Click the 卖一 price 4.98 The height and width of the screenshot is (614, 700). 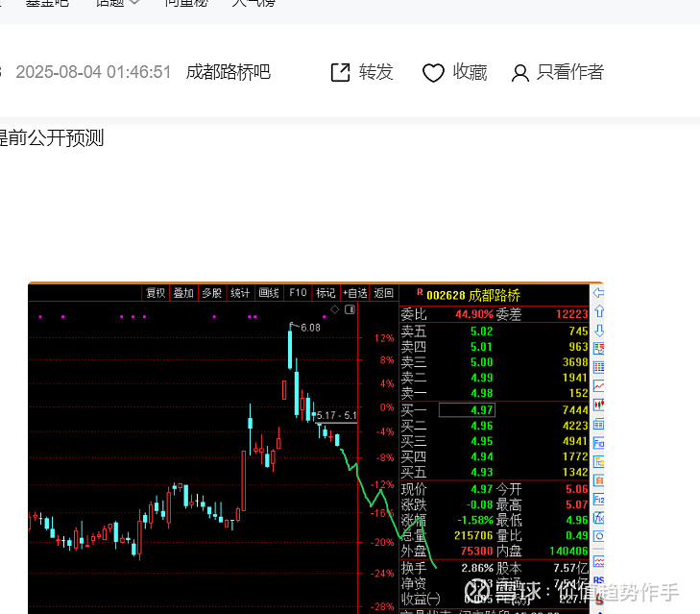482,393
